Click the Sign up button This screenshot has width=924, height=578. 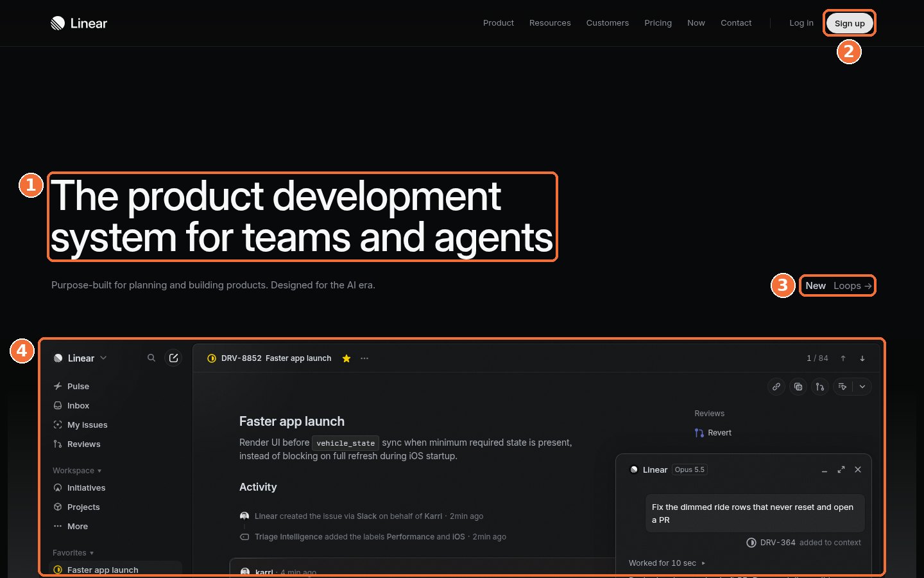[x=850, y=23]
